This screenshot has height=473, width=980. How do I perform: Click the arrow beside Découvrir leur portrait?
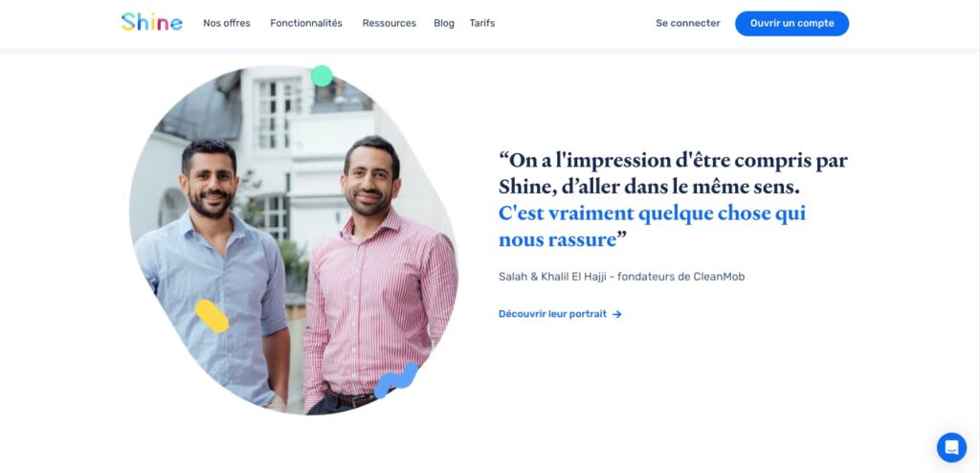(x=617, y=314)
